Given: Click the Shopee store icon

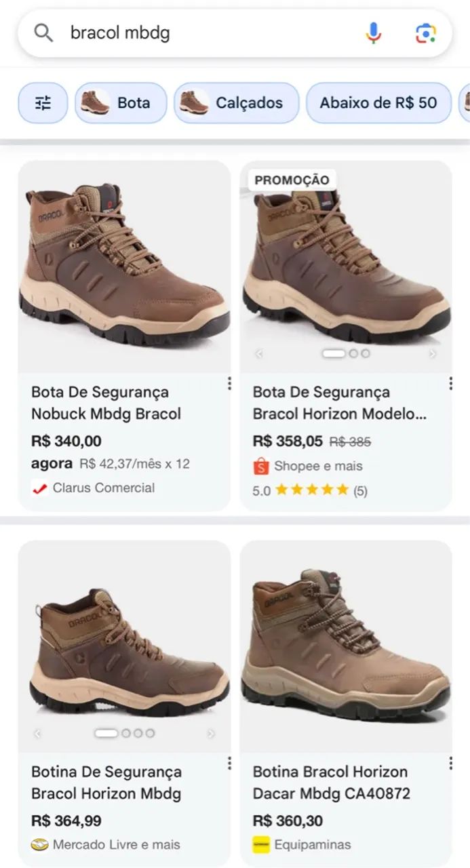Looking at the screenshot, I should pos(262,466).
